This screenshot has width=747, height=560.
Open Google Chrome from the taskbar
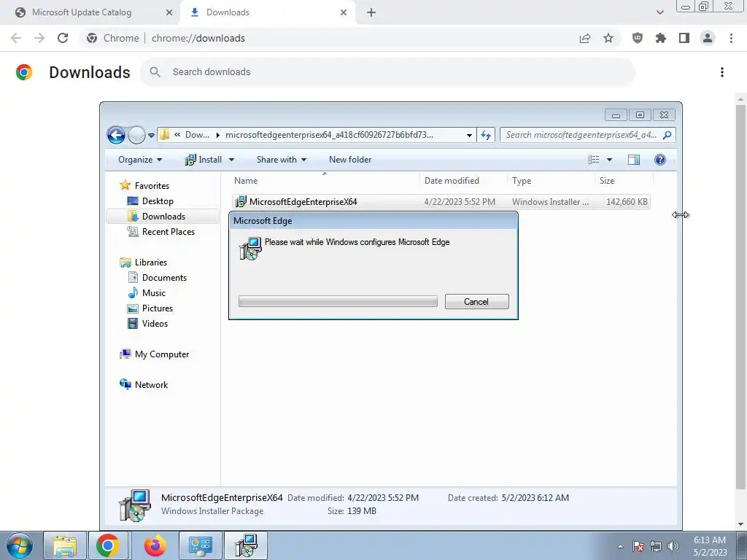tap(108, 545)
